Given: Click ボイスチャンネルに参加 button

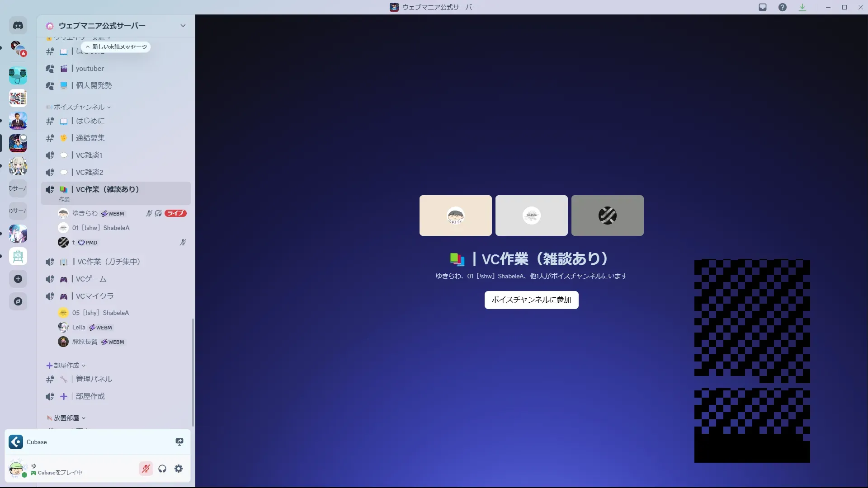Looking at the screenshot, I should click(x=531, y=300).
